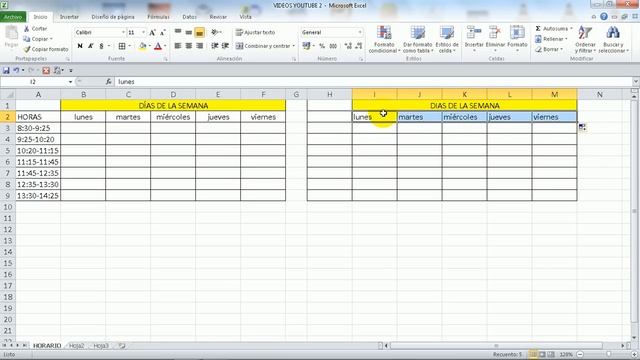Switch to the Revisar tab
Image resolution: width=640 pixels, height=360 pixels.
click(218, 17)
